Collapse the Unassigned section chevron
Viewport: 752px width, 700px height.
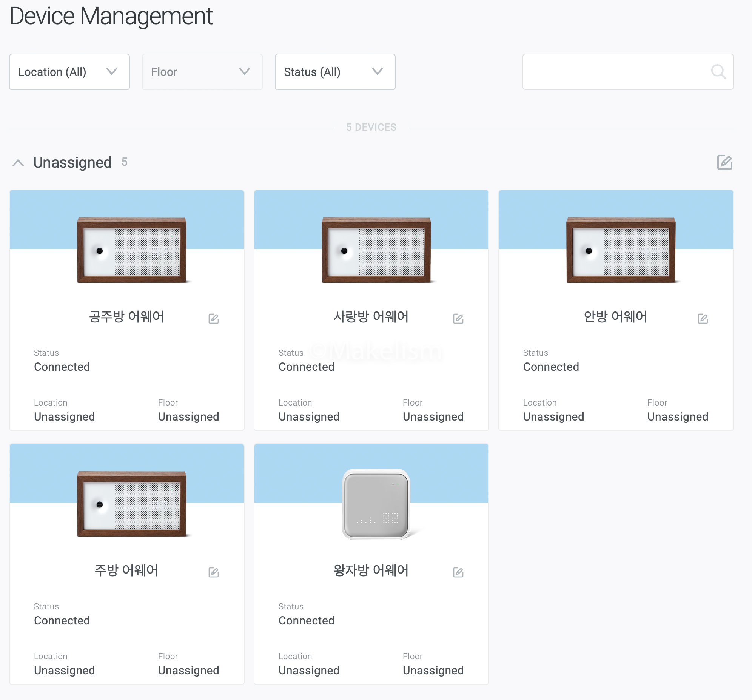(x=18, y=163)
